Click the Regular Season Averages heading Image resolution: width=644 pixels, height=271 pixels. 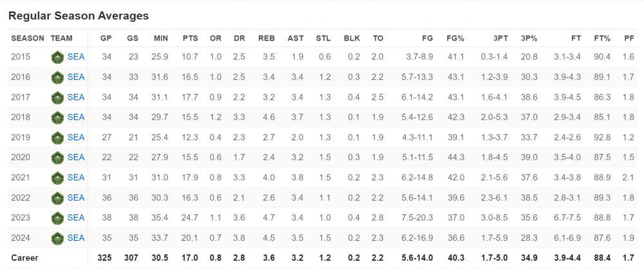click(x=79, y=15)
